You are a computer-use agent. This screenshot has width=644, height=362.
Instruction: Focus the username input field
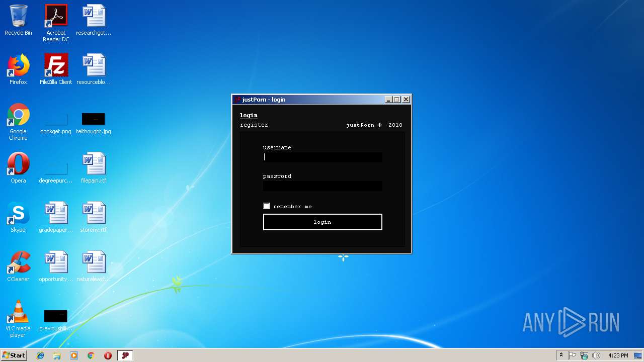pyautogui.click(x=323, y=157)
